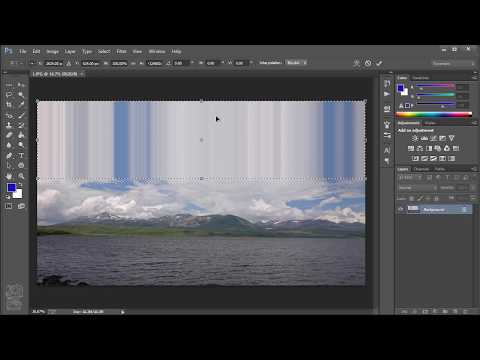Add a Brightness/Contrast adjustment
The width and height of the screenshot is (480, 360).
415,138
